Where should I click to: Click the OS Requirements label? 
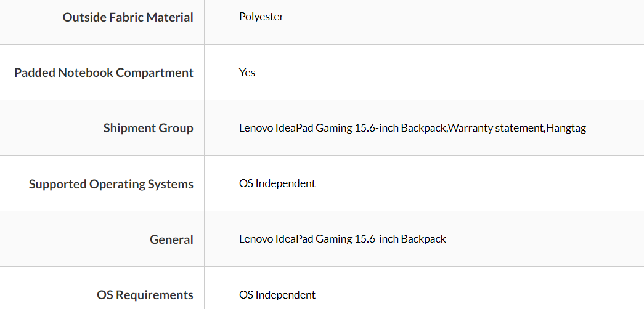145,295
